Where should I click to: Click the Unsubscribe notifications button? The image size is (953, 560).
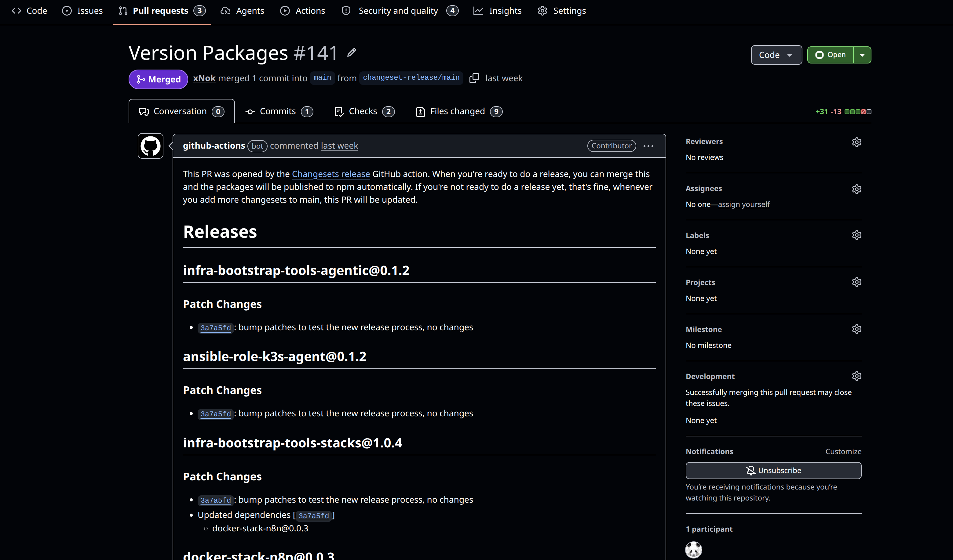pos(773,471)
